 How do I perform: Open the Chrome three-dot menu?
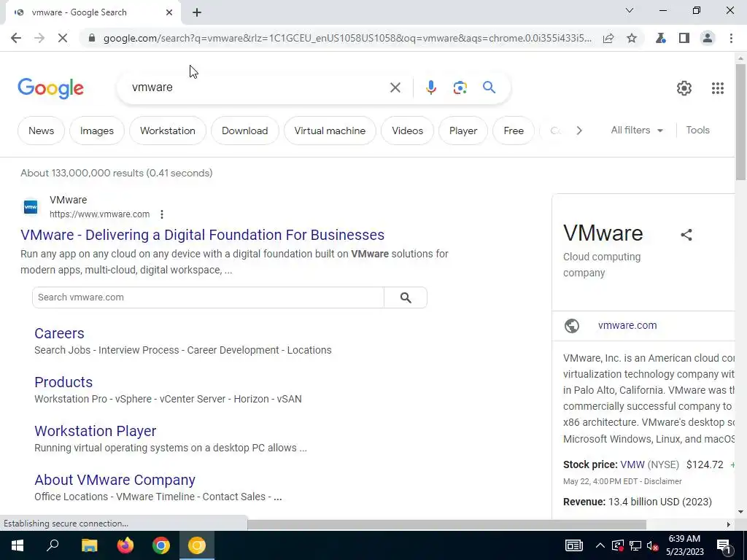pos(731,38)
